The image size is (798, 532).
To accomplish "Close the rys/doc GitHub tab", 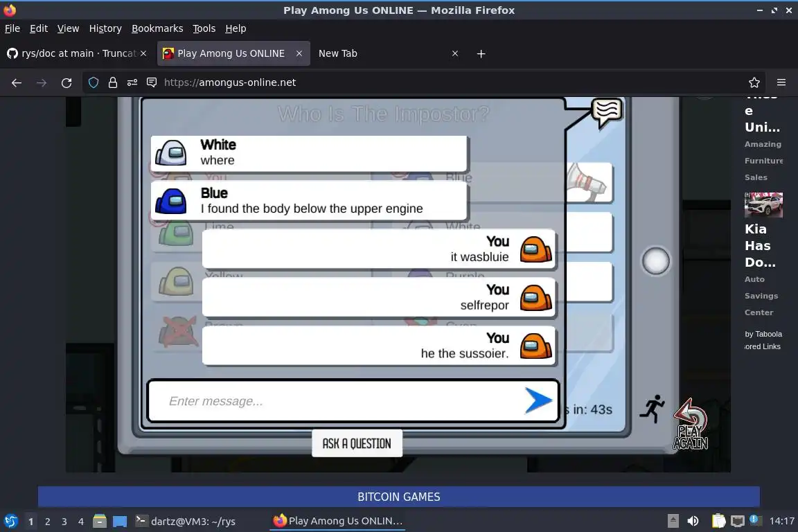I will click(x=143, y=53).
